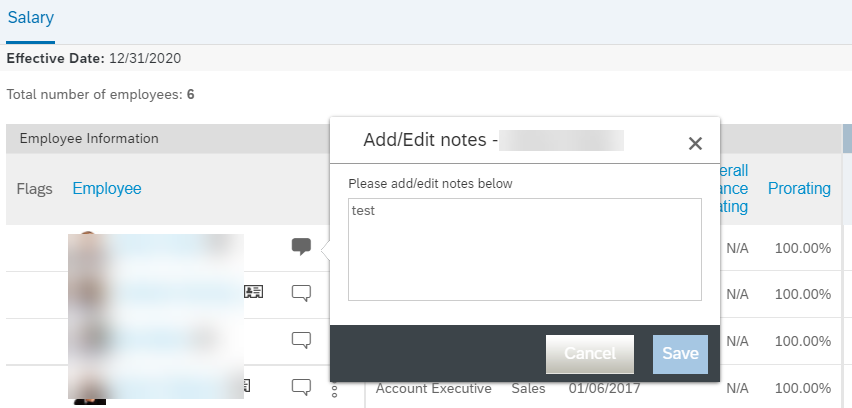Click the Employee Information group header
Viewport: 852px width, 408px height.
pos(89,139)
